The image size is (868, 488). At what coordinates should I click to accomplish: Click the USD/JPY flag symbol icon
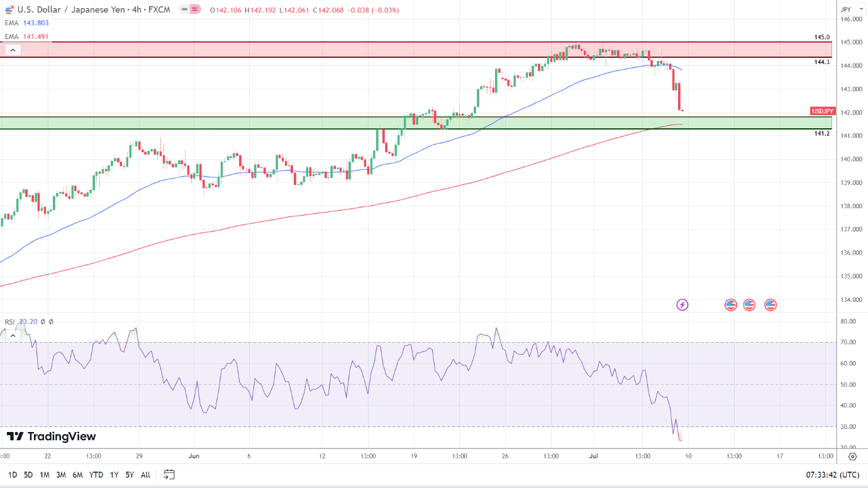pyautogui.click(x=9, y=9)
